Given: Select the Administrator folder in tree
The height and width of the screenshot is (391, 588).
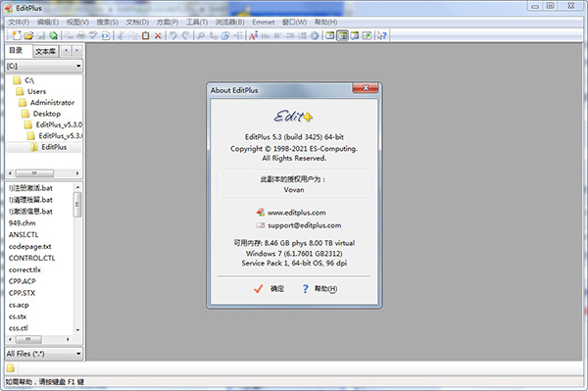Looking at the screenshot, I should 47,102.
